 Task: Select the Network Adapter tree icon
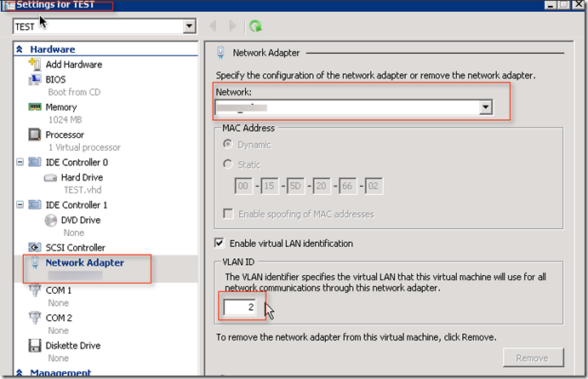[35, 262]
